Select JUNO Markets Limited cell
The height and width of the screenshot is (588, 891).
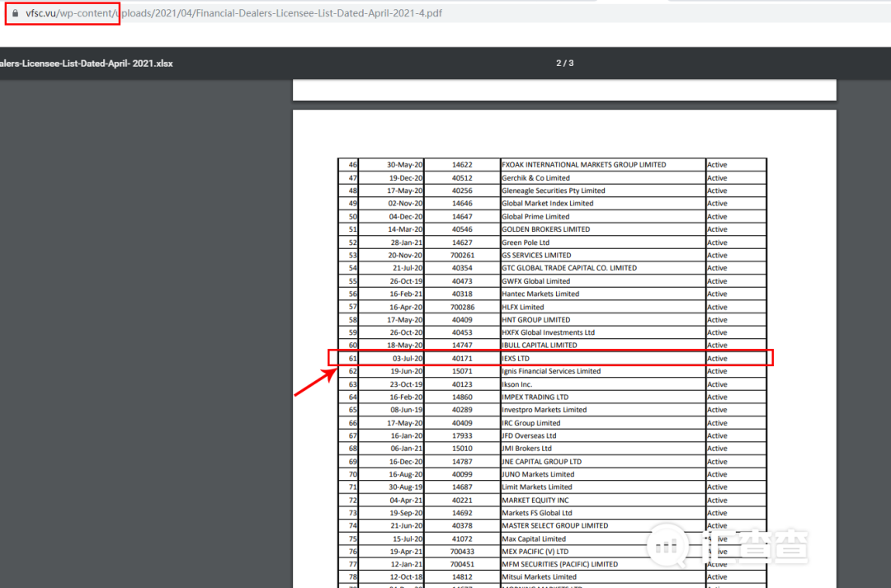[603, 474]
